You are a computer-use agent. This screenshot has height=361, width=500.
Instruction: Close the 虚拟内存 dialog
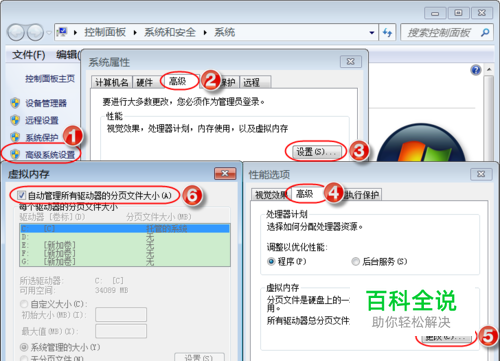225,173
